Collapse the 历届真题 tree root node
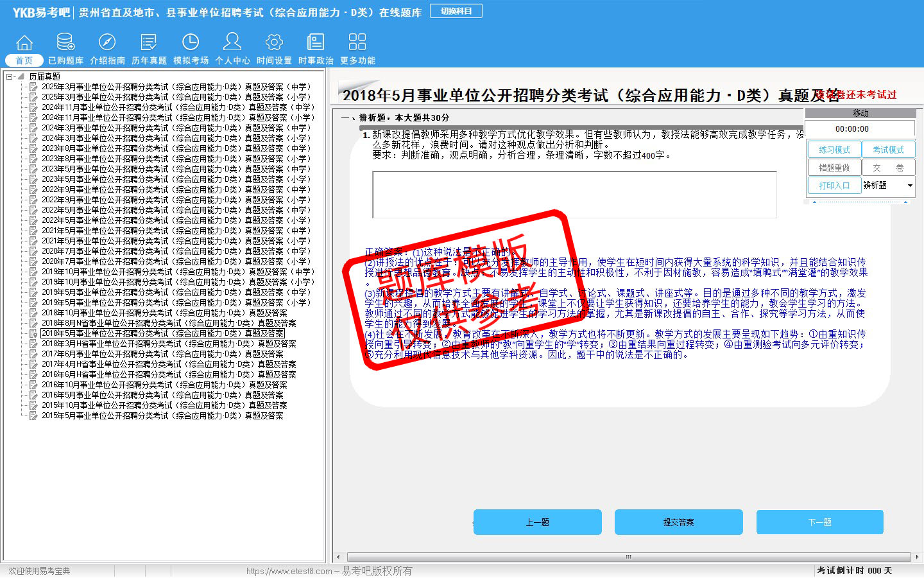 coord(10,76)
